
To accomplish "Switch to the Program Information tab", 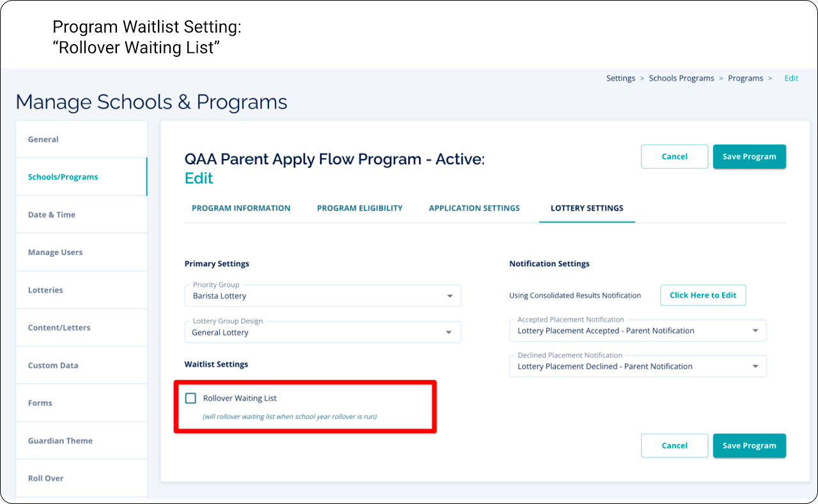I will (x=241, y=208).
